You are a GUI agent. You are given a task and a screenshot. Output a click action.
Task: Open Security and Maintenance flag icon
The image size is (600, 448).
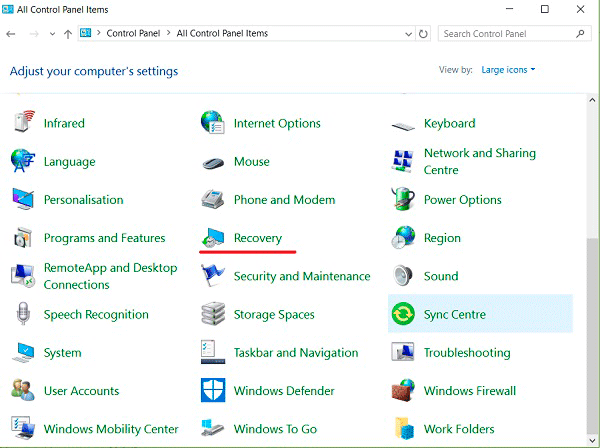tap(213, 275)
